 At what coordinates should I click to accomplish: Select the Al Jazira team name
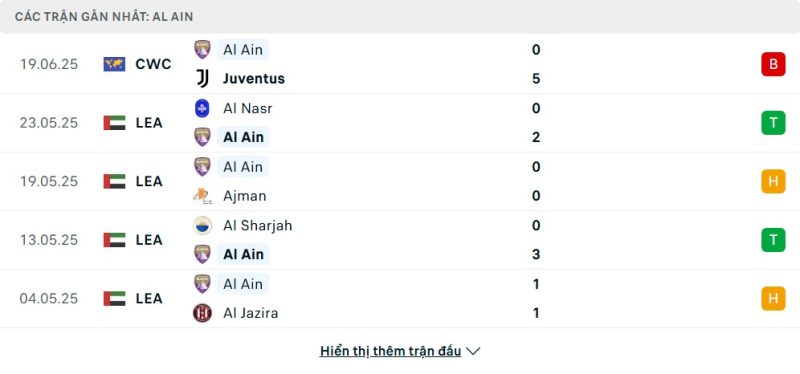251,313
